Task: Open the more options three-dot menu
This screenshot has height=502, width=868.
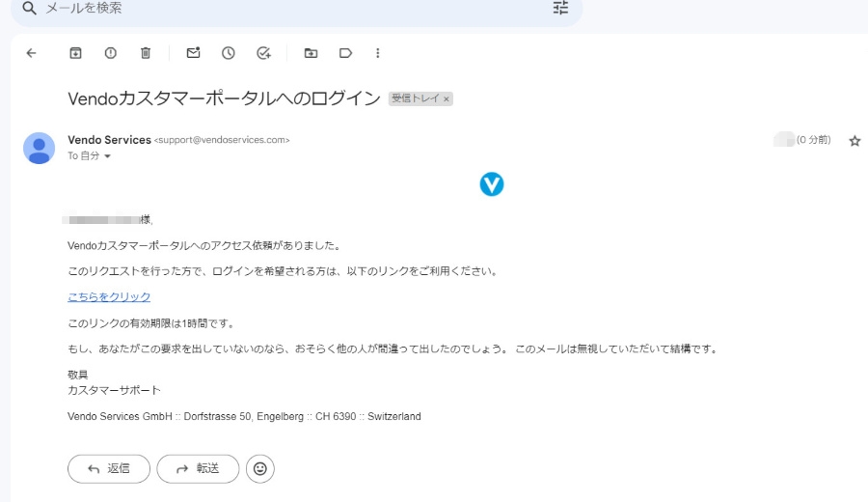Action: tap(377, 53)
